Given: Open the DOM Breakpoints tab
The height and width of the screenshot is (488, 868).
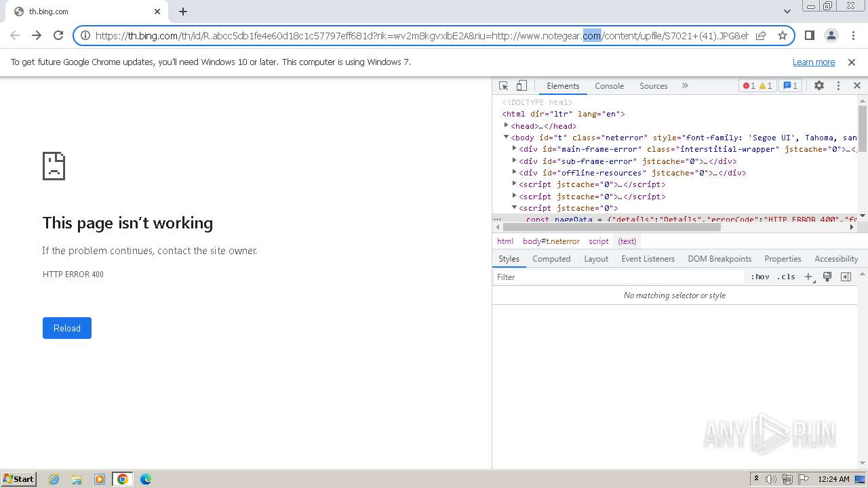Looking at the screenshot, I should coord(719,259).
